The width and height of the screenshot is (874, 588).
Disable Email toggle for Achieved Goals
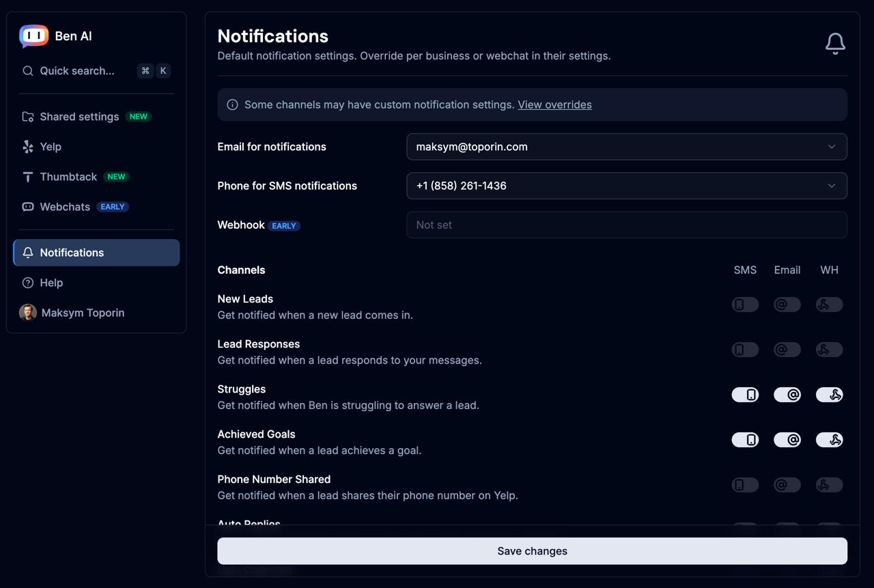pos(787,440)
